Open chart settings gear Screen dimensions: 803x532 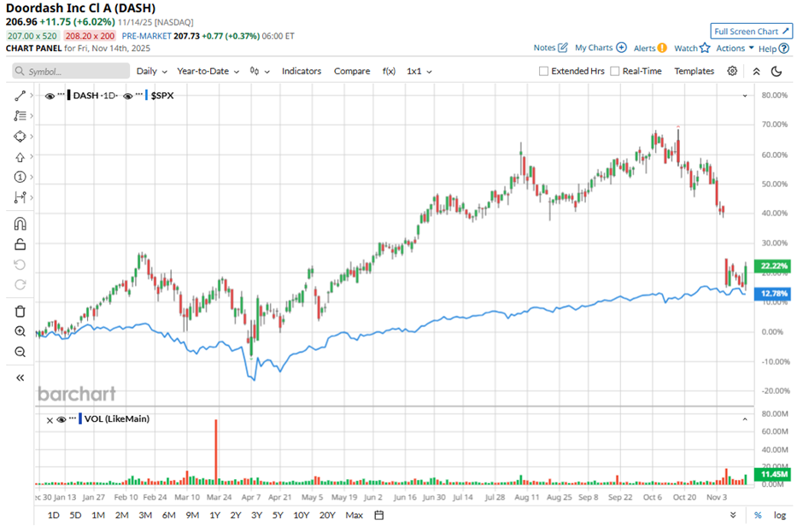point(732,71)
